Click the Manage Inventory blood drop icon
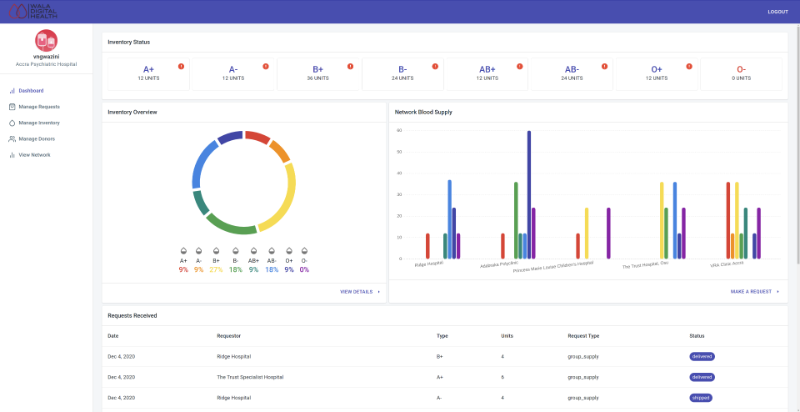800x412 pixels. pos(12,122)
